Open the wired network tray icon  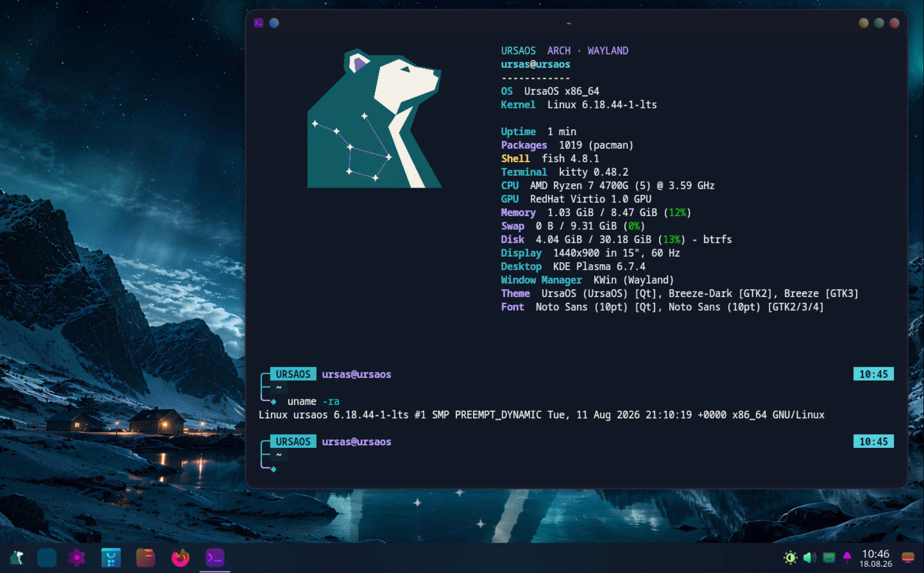[x=829, y=558]
